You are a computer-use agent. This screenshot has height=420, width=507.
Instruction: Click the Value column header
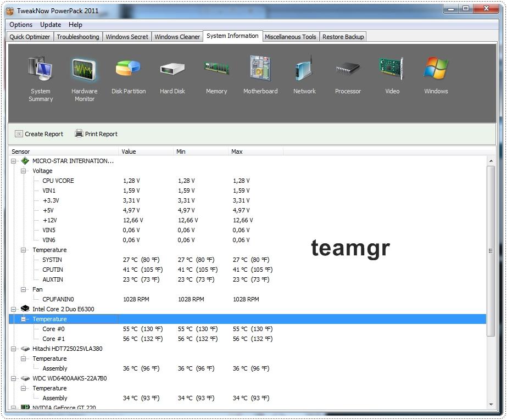tap(146, 151)
